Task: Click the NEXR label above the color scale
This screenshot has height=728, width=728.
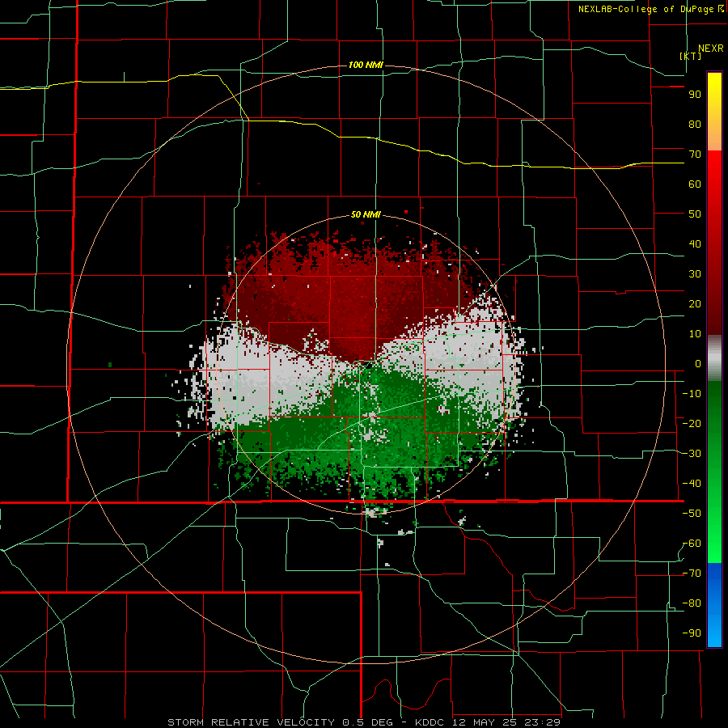Action: pos(710,49)
